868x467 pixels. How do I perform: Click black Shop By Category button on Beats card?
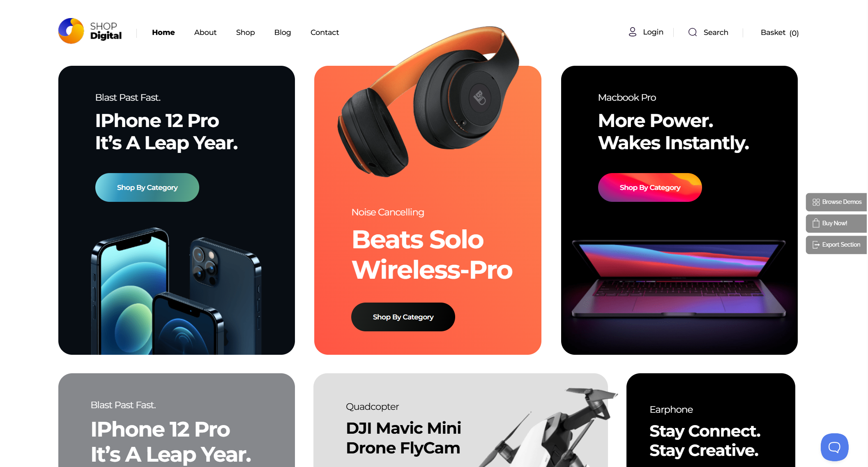point(403,317)
